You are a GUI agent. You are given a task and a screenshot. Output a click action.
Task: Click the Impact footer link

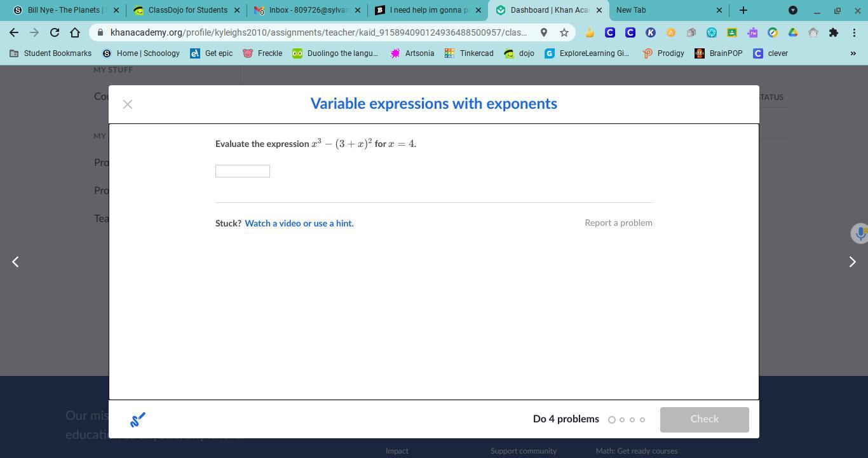pos(397,451)
